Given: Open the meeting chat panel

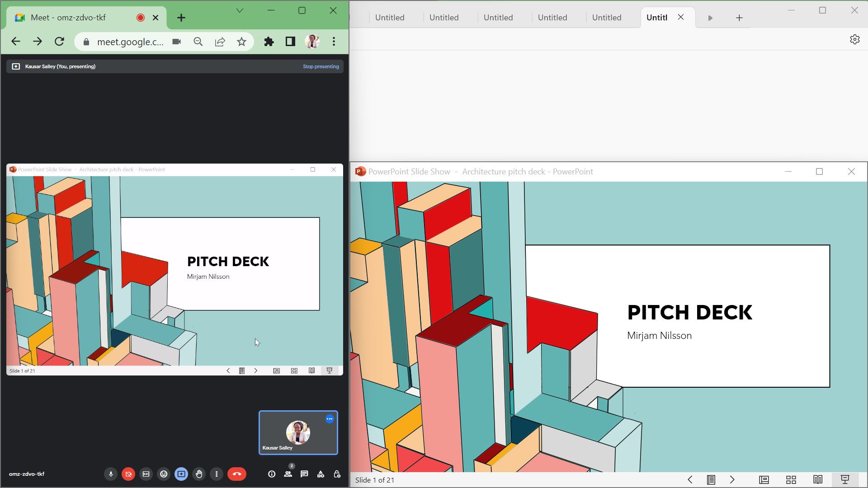Looking at the screenshot, I should [304, 474].
